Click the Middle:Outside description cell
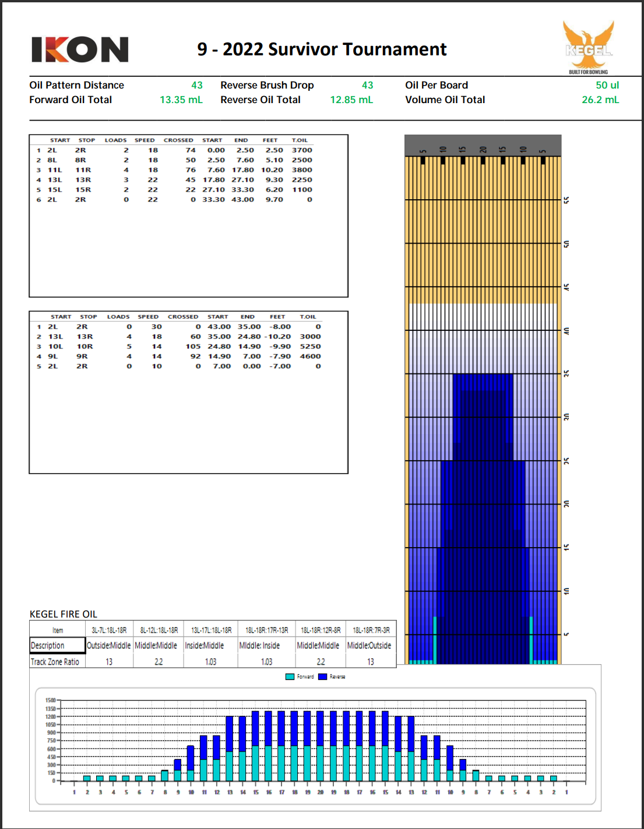The width and height of the screenshot is (644, 829). 369,645
